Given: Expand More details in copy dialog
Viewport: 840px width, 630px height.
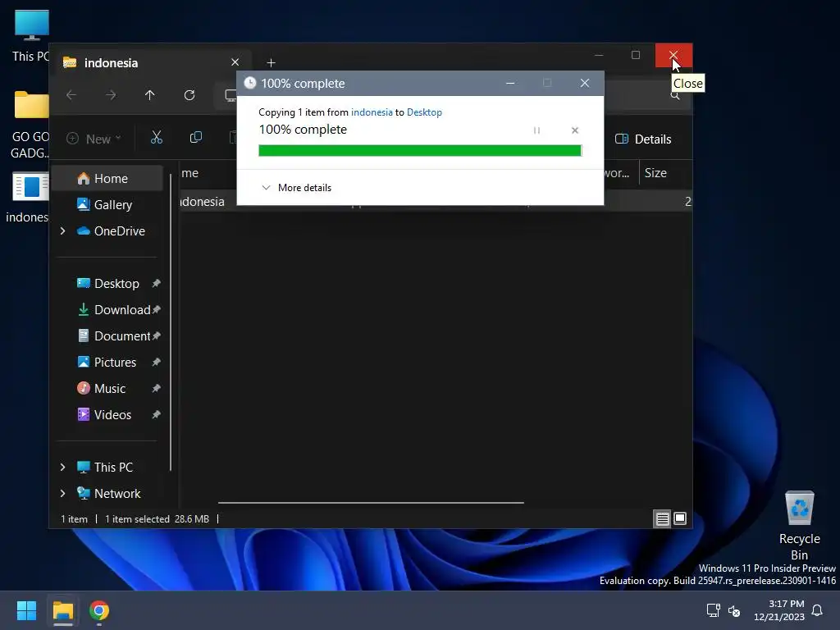Looking at the screenshot, I should coord(296,188).
